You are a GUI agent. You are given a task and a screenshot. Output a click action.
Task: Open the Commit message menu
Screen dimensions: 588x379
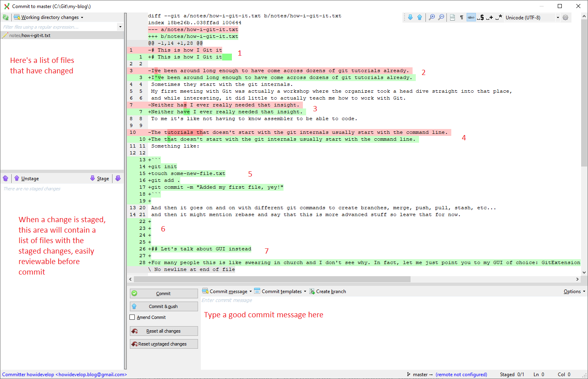point(227,291)
